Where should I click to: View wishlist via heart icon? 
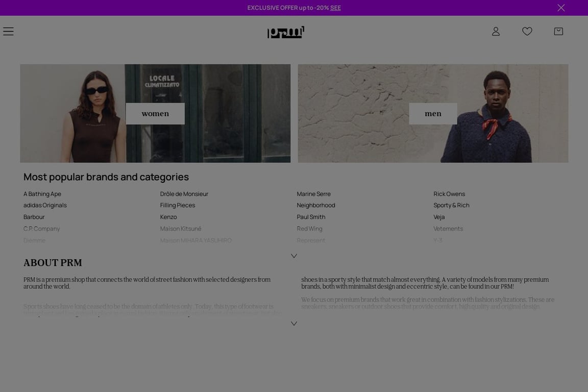(x=527, y=32)
